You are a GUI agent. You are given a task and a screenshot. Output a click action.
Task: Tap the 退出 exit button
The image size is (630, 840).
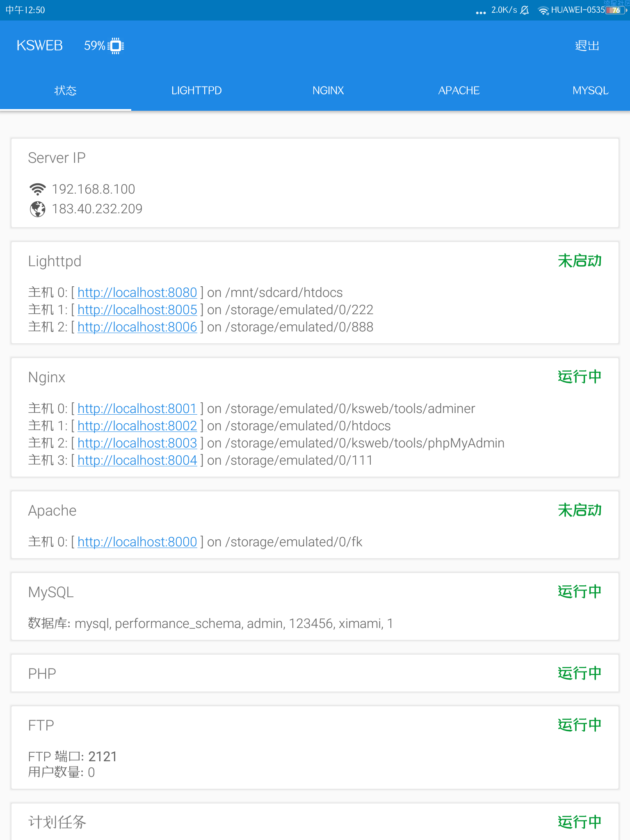(587, 46)
